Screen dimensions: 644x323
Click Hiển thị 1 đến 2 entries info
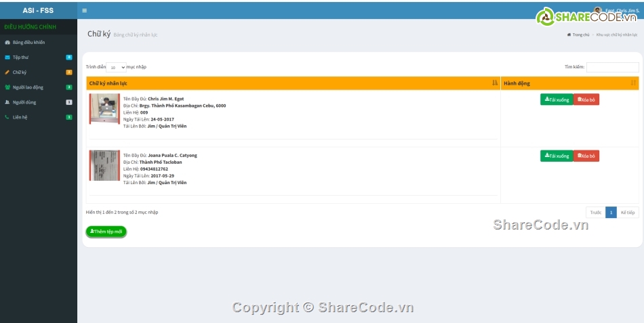pyautogui.click(x=122, y=213)
